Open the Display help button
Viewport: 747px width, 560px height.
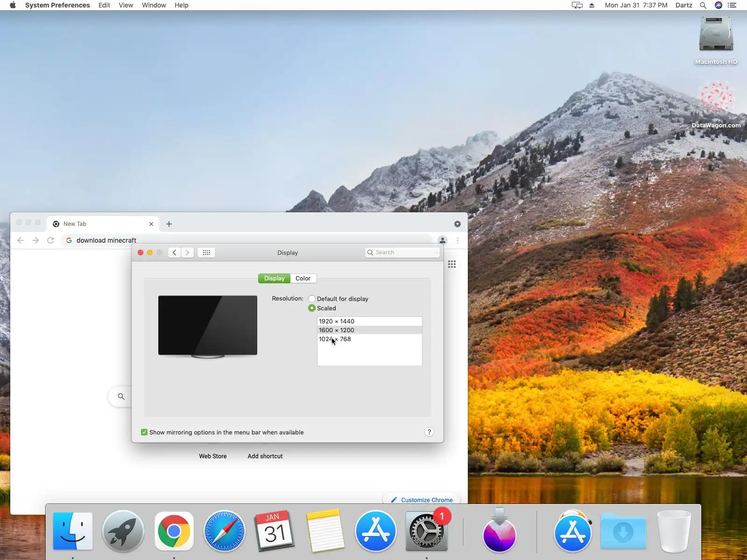click(429, 432)
